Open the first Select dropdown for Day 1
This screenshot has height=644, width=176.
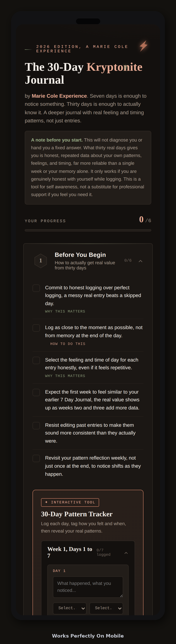(70, 608)
